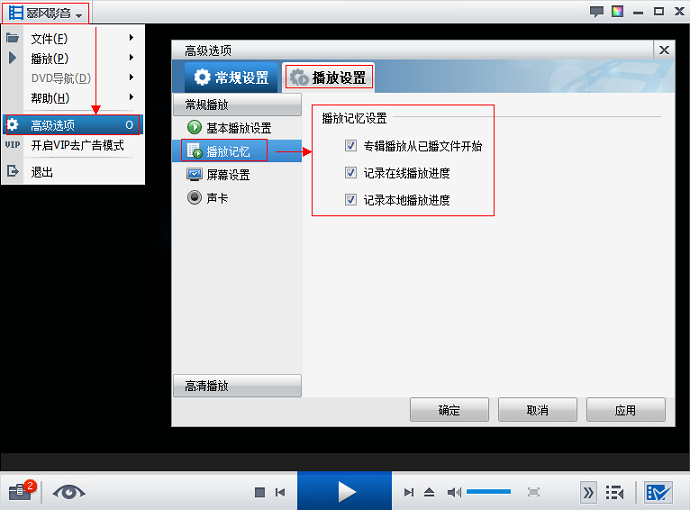
Task: Switch to the 常规设置 tab
Action: 231,77
